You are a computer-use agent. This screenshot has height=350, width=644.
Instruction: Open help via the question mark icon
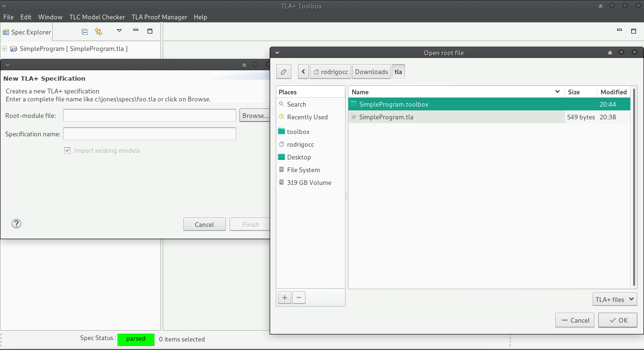tap(16, 223)
